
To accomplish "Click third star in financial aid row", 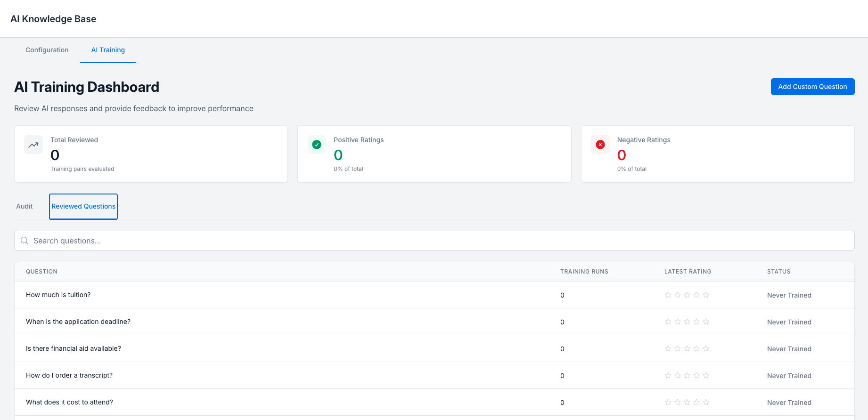I will point(687,348).
